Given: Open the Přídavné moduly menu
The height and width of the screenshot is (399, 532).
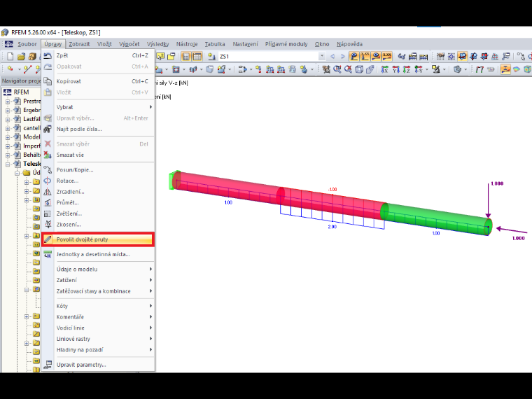Looking at the screenshot, I should [x=286, y=44].
